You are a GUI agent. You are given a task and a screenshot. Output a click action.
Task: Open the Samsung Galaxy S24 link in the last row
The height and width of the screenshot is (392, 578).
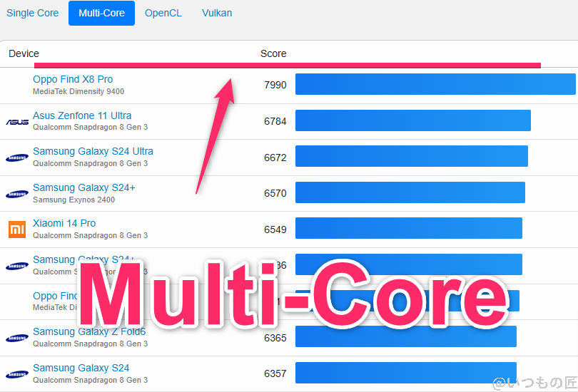(81, 368)
